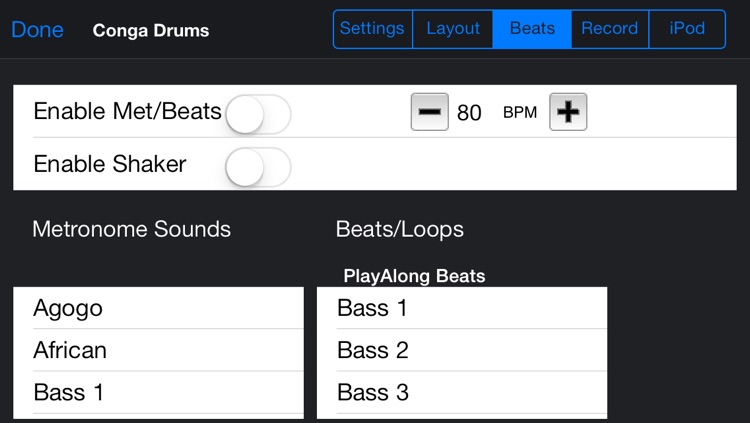The width and height of the screenshot is (750, 423).
Task: Click the Metronome Sounds heading
Action: click(x=132, y=229)
